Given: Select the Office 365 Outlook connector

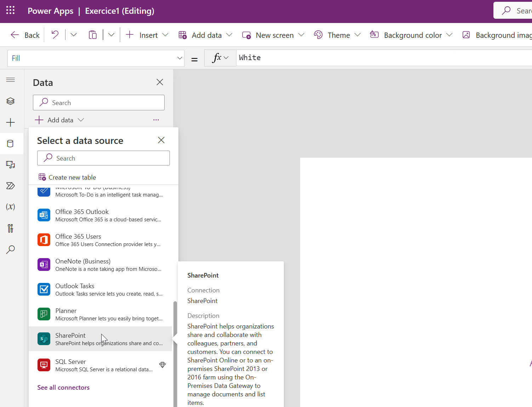Looking at the screenshot, I should (x=101, y=215).
